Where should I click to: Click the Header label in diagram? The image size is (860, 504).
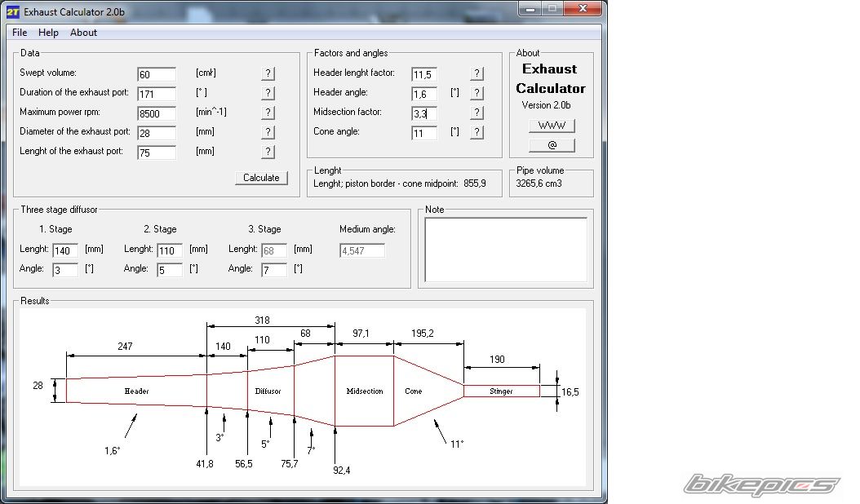click(x=136, y=391)
